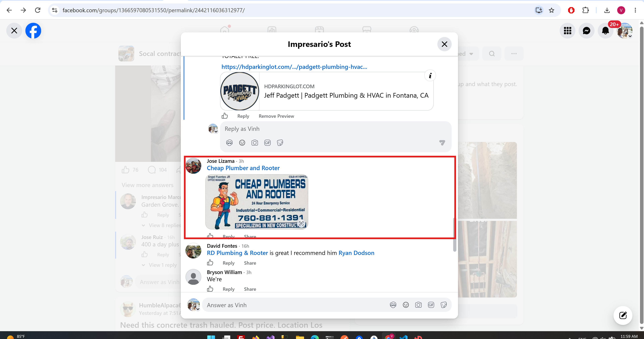
Task: Like the comment with the Padgett Plumbing preview
Action: [x=225, y=116]
